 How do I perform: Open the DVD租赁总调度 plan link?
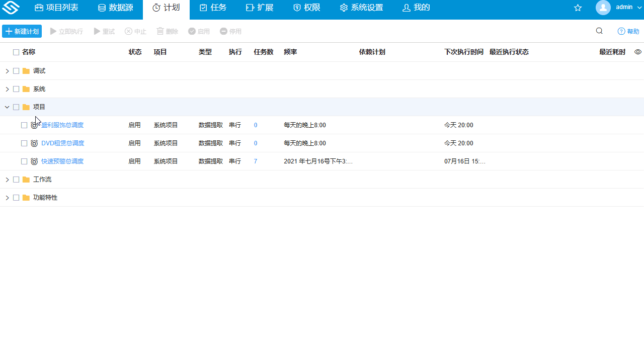click(x=62, y=143)
